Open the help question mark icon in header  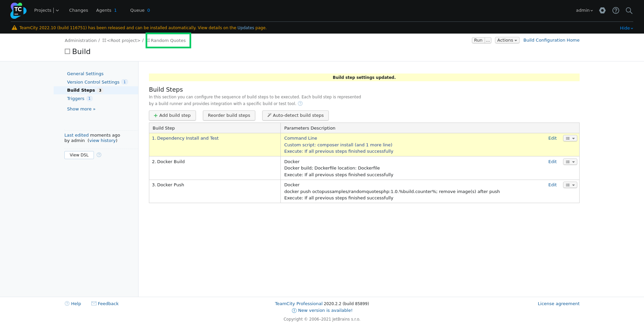coord(616,10)
